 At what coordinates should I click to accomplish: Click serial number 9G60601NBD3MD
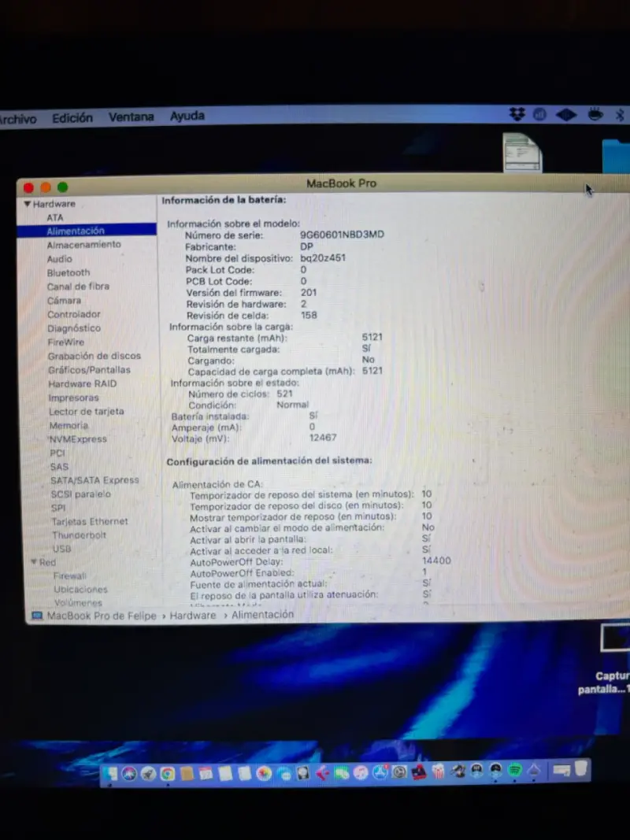342,235
